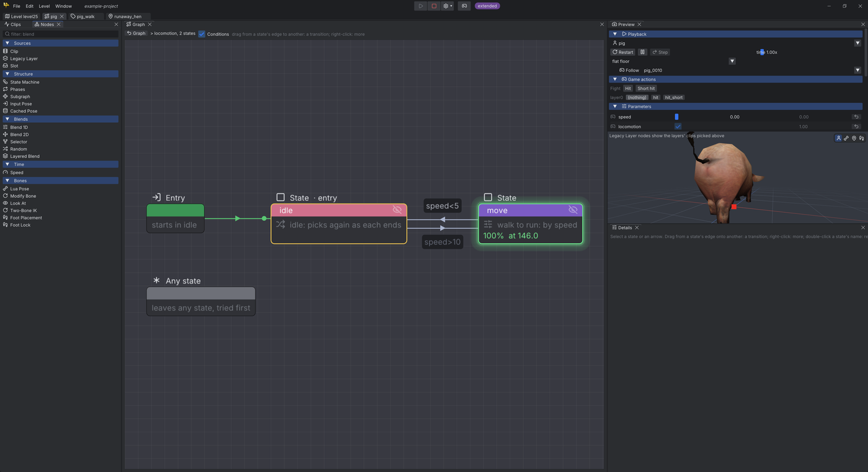
Task: Show the bone overlay in preview viewport
Action: 846,138
